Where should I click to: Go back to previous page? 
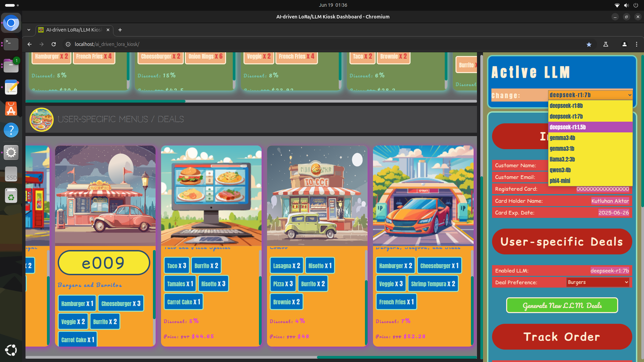coord(30,44)
